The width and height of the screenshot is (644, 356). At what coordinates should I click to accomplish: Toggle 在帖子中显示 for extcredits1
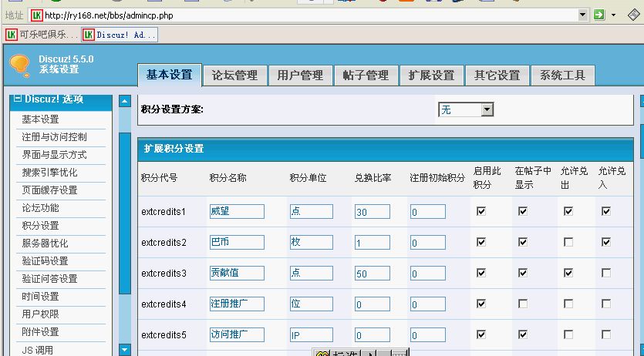click(x=523, y=211)
